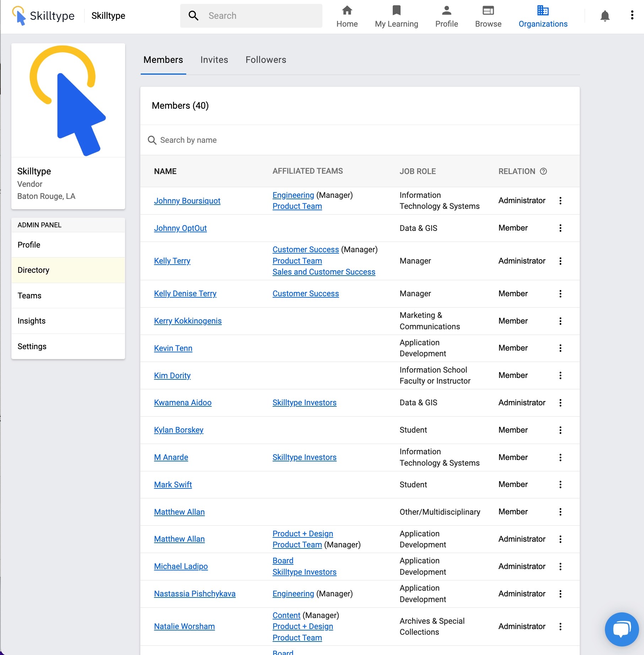The width and height of the screenshot is (644, 655).
Task: Open row options for Natalie Worsham
Action: tap(560, 627)
